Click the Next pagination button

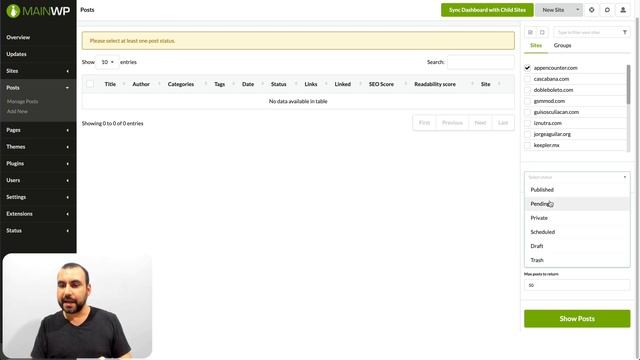coord(480,123)
